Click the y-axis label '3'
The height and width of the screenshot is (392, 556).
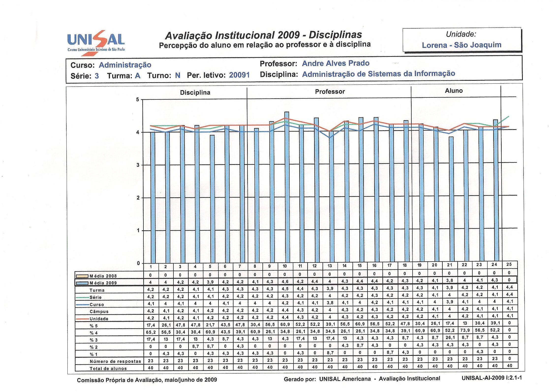(138, 165)
